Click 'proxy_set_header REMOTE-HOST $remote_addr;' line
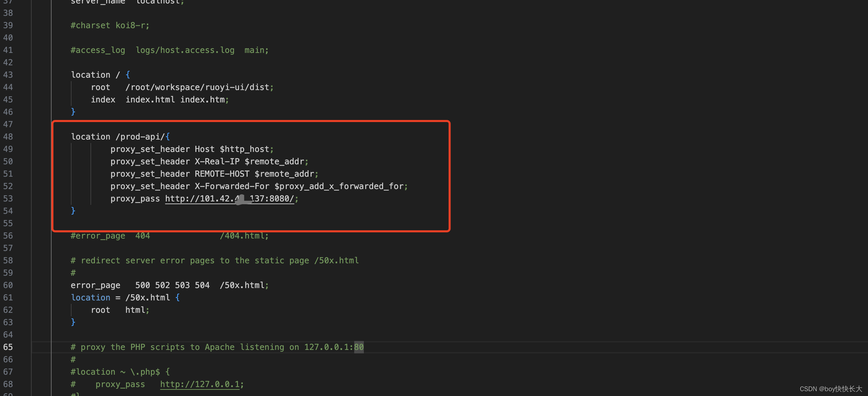Image resolution: width=868 pixels, height=396 pixels. pos(214,174)
